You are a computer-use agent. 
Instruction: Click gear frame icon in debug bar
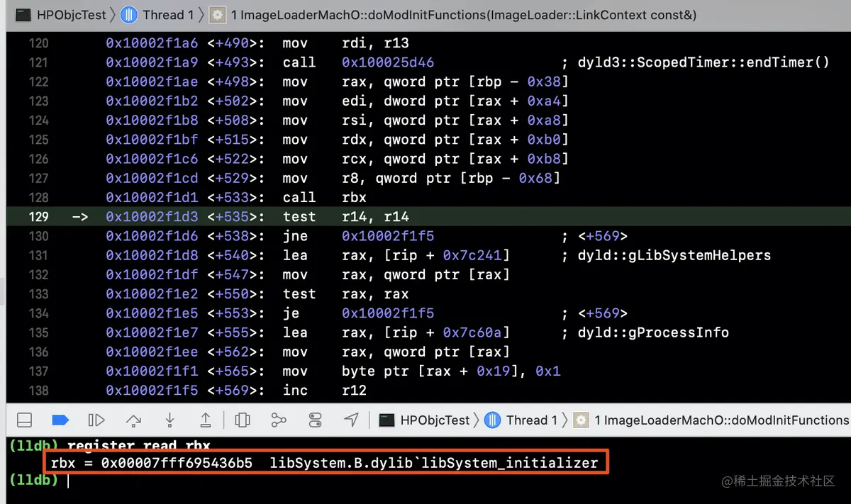pyautogui.click(x=582, y=420)
